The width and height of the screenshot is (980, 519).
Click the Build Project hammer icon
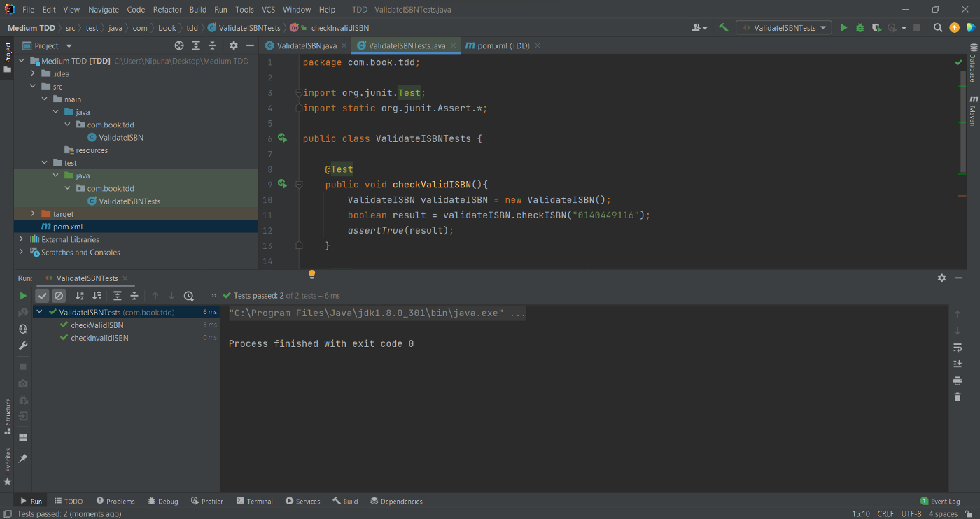[x=723, y=28]
